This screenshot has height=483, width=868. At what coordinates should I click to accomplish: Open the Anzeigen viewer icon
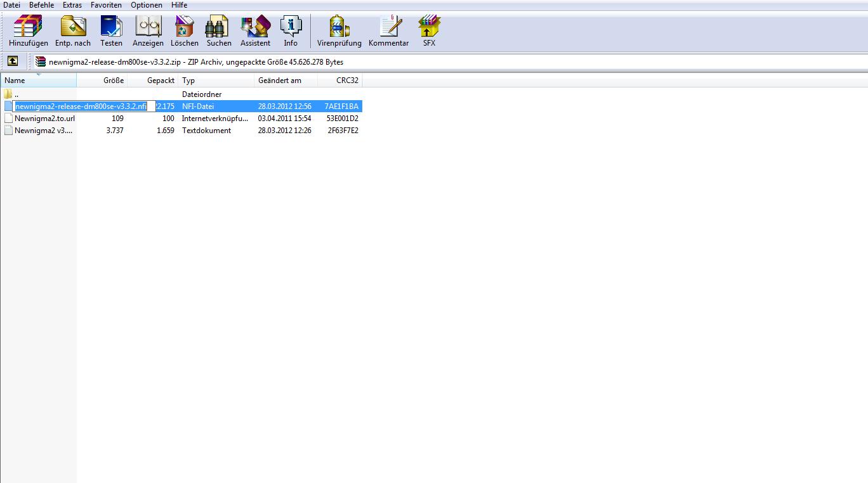coord(148,31)
